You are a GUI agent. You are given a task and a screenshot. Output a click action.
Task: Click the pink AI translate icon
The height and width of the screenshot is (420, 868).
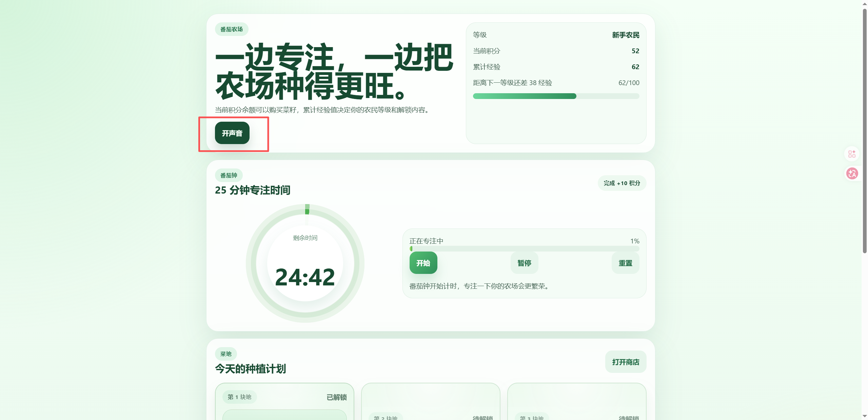point(852,174)
